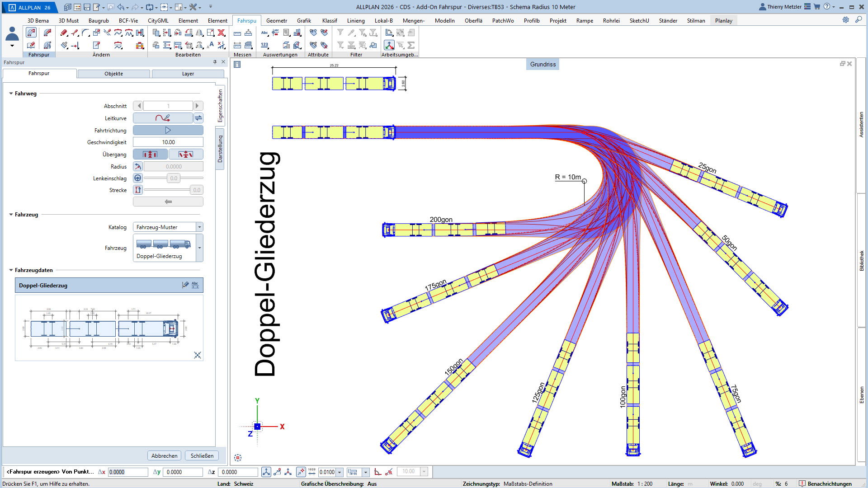Select the first Übergang transition mode
This screenshot has width=868, height=488.
coord(150,154)
